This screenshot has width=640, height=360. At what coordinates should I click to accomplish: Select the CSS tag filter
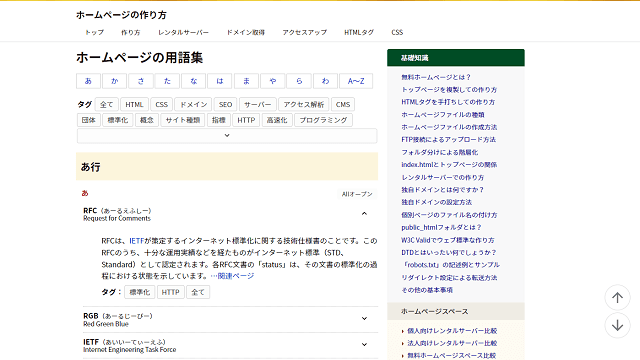click(162, 104)
